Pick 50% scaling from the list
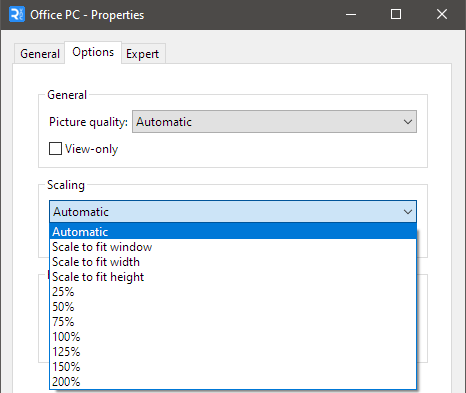The height and width of the screenshot is (393, 466). coord(233,307)
